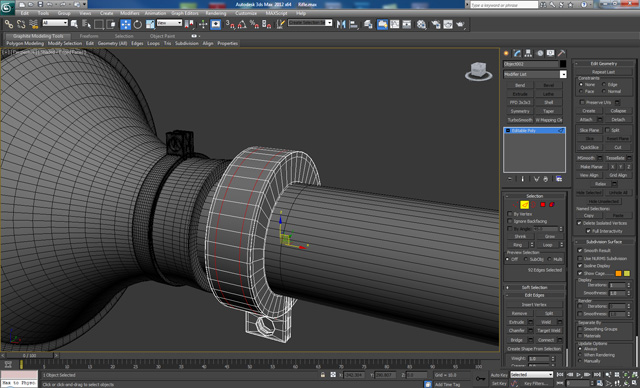The image size is (640, 388).
Task: Select the Manually update option
Action: click(x=580, y=361)
